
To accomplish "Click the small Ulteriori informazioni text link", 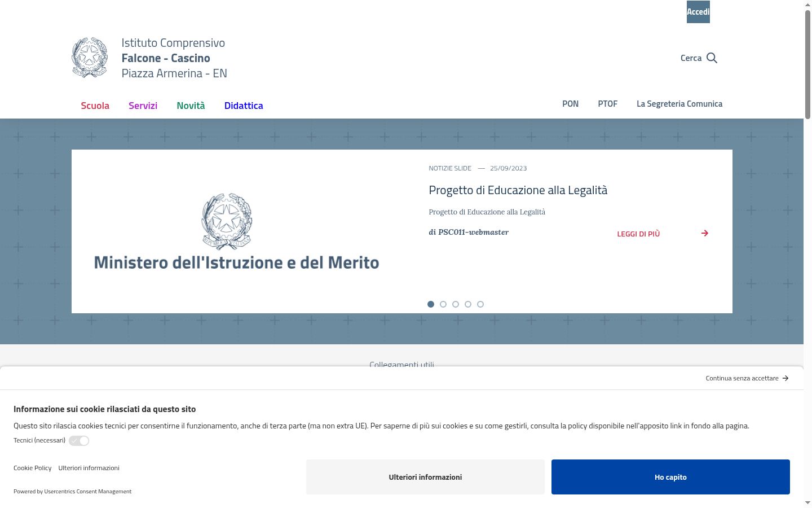I will coord(89,468).
